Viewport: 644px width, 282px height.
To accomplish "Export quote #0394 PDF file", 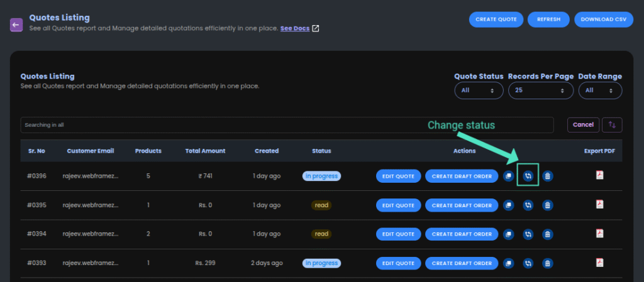I will [x=599, y=234].
